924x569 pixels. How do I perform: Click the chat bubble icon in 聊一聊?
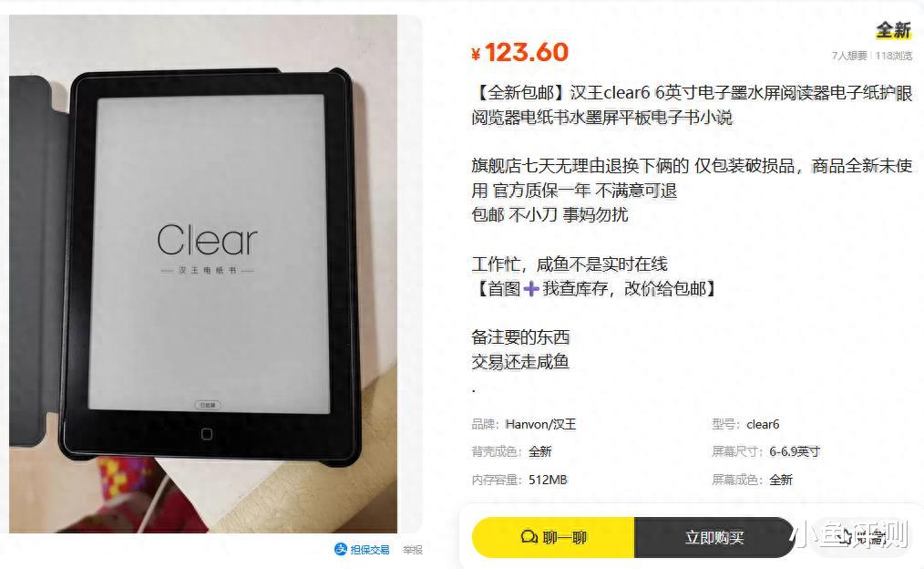[529, 537]
